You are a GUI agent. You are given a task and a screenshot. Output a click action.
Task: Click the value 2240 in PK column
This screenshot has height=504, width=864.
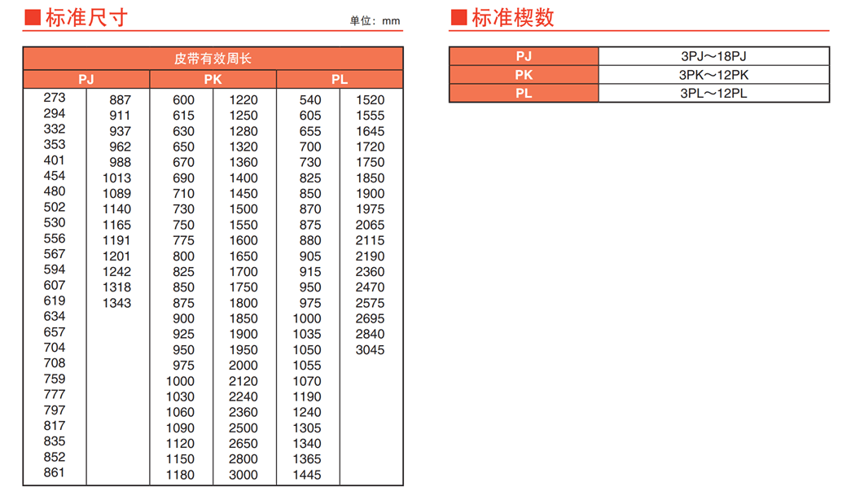coord(243,397)
